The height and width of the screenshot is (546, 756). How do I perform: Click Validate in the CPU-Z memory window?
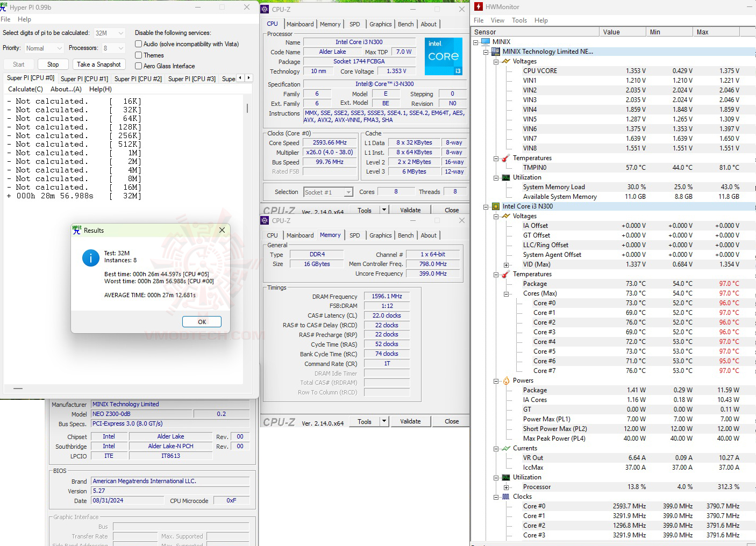(410, 421)
